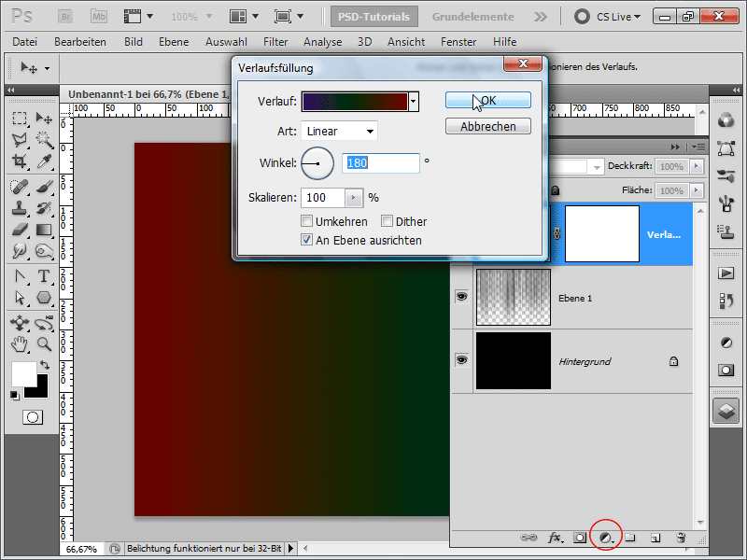Select the Magic Wand tool
Screen dimensions: 747x560
[44, 139]
